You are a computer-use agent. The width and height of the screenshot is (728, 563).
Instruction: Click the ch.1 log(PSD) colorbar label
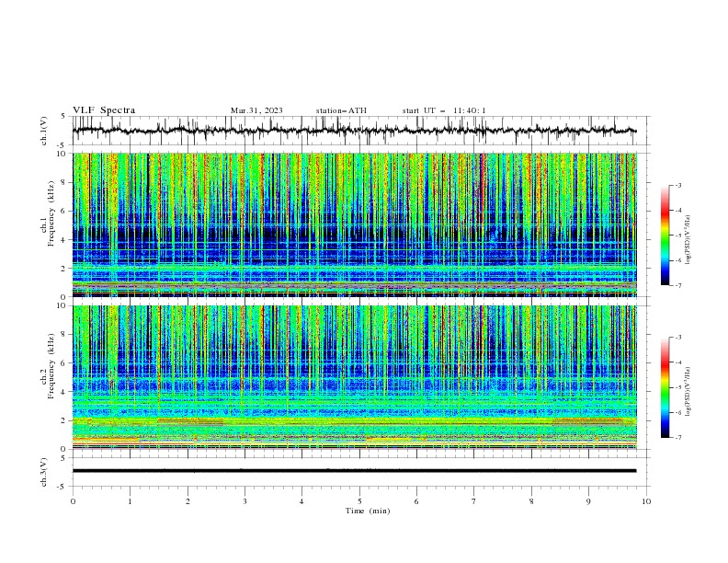pyautogui.click(x=688, y=237)
